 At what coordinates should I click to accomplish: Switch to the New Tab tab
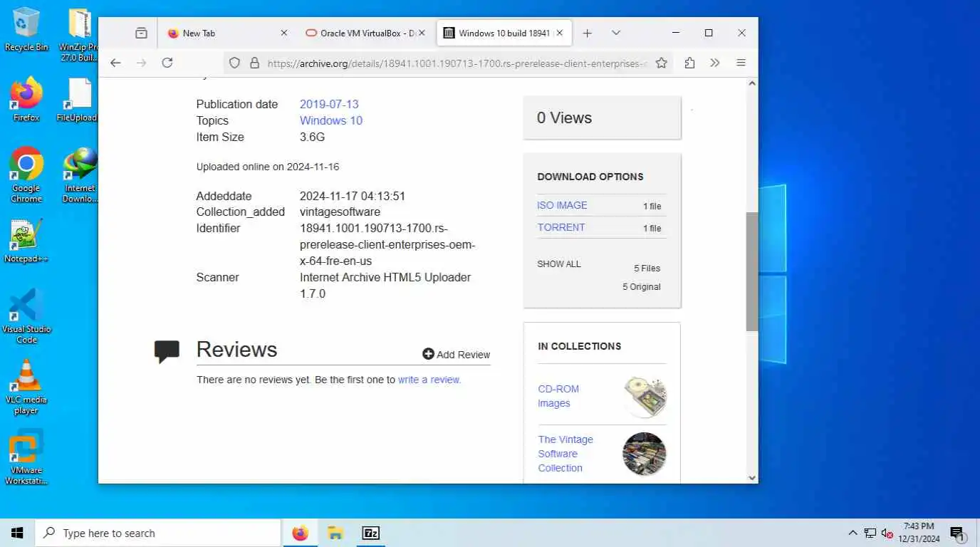point(221,33)
